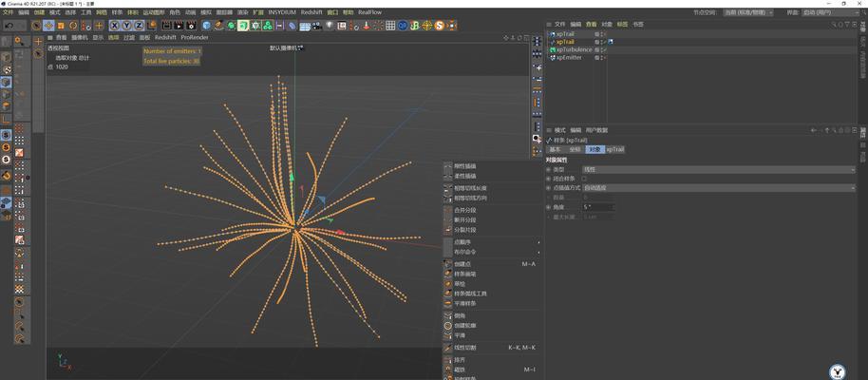This screenshot has width=868, height=380.
Task: Open viewport 摄像机 menu
Action: tap(80, 38)
